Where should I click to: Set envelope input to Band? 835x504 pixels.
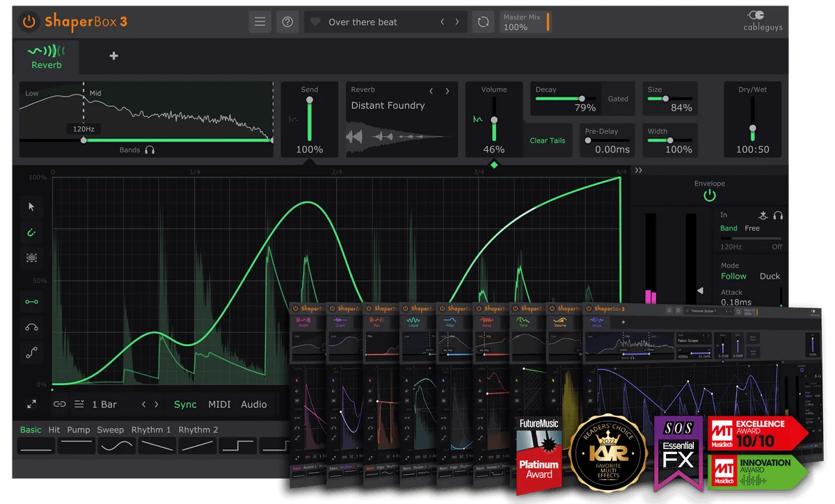click(x=729, y=228)
